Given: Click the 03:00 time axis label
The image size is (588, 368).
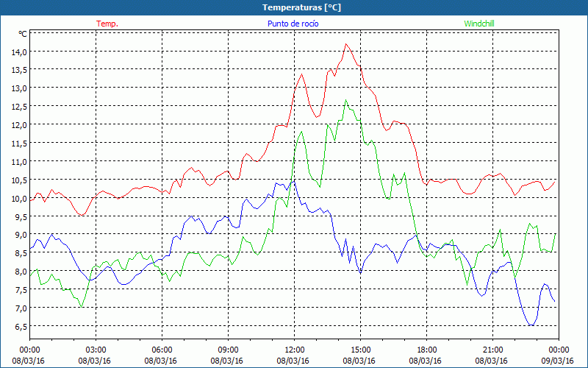Looking at the screenshot, I should pos(96,350).
